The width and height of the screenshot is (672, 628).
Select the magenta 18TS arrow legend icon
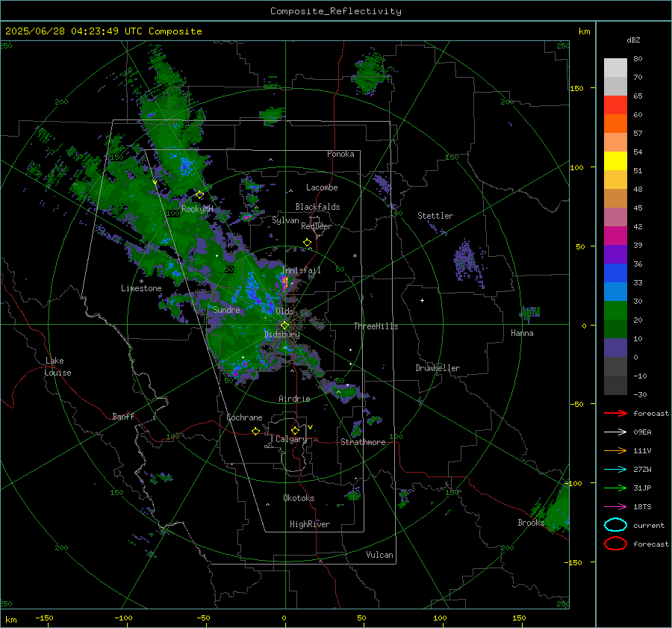(x=615, y=507)
